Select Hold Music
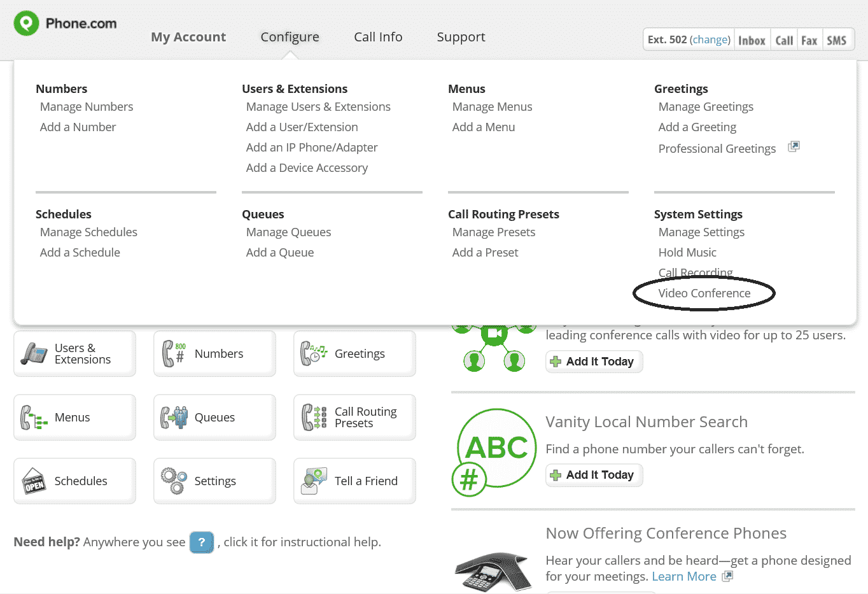This screenshot has height=594, width=868. pyautogui.click(x=687, y=253)
